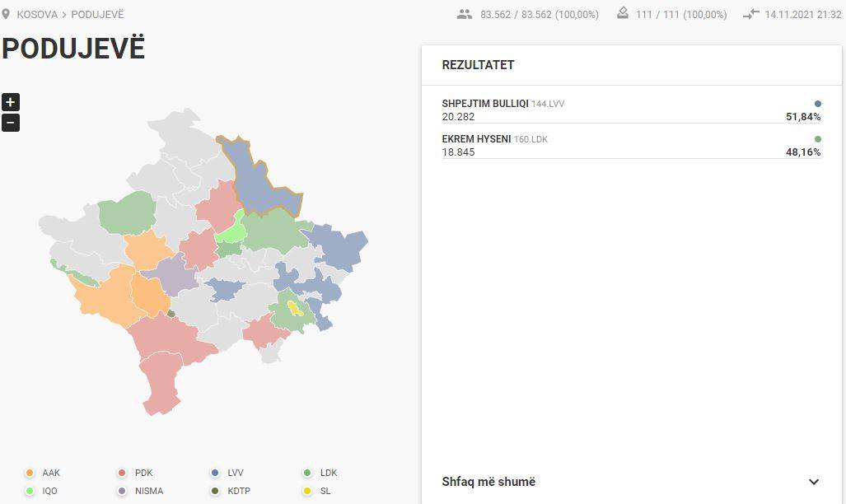Viewport: 846px width, 504px height.
Task: Click the location pin icon beside KOSOVA
Action: [x=6, y=14]
